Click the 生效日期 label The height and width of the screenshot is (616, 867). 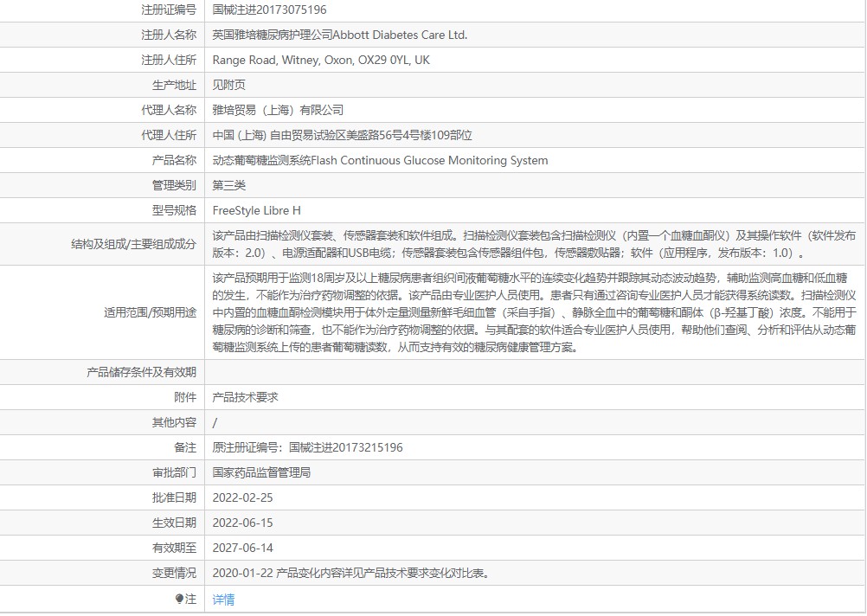coord(174,523)
